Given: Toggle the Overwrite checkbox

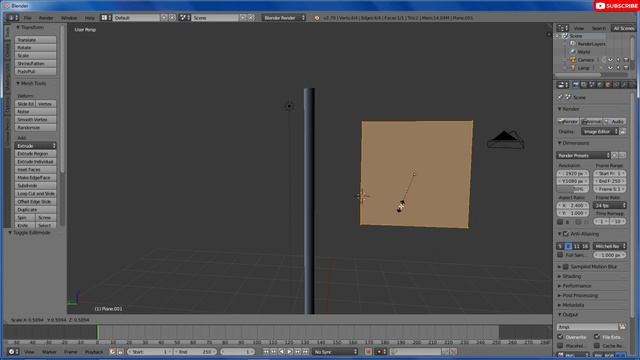Looking at the screenshot, I should pyautogui.click(x=560, y=337).
